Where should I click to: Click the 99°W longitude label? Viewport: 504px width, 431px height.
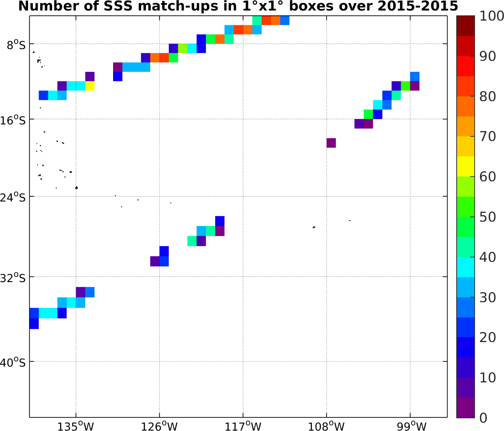point(412,426)
